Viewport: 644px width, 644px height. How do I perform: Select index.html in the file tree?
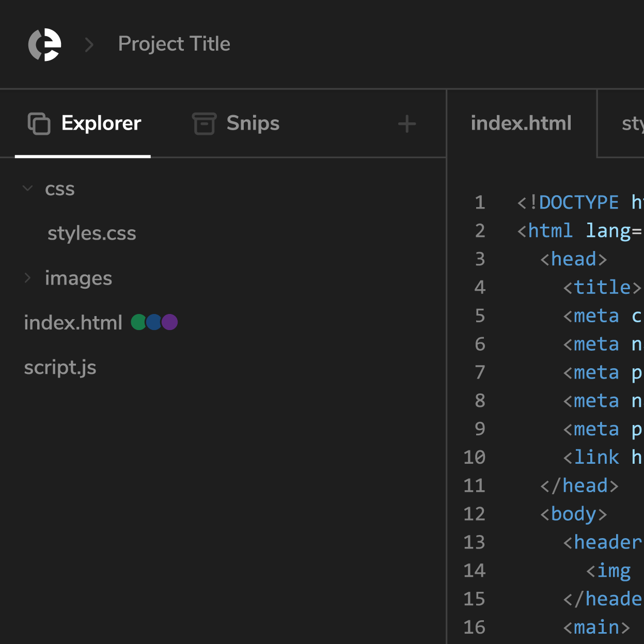click(73, 323)
